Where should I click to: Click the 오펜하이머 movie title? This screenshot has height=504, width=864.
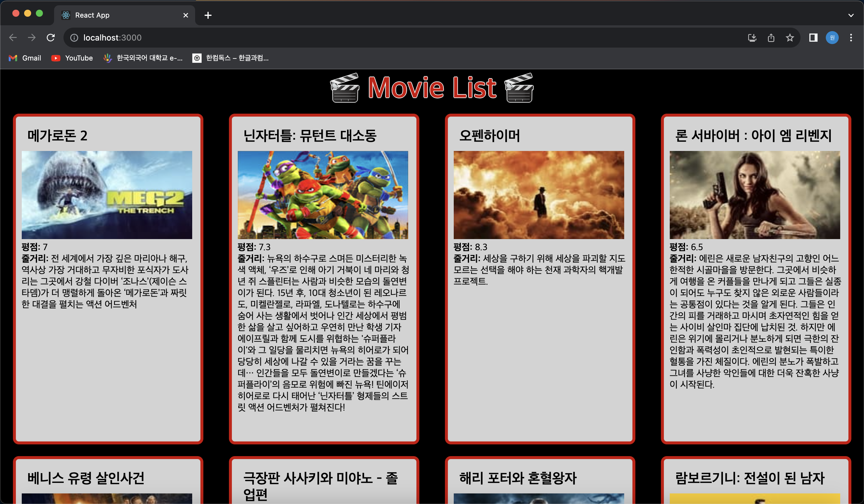490,136
